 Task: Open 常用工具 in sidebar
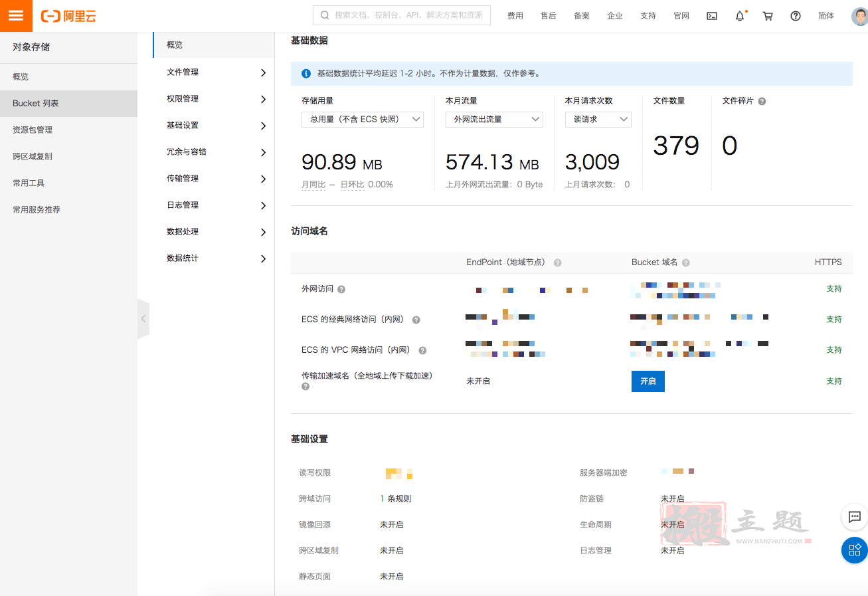[68, 183]
